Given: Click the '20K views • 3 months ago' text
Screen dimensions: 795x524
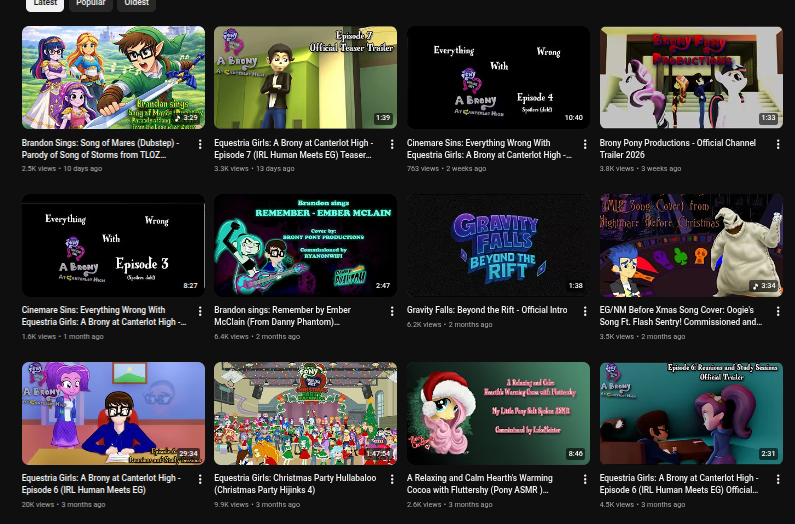Looking at the screenshot, I should click(63, 504).
